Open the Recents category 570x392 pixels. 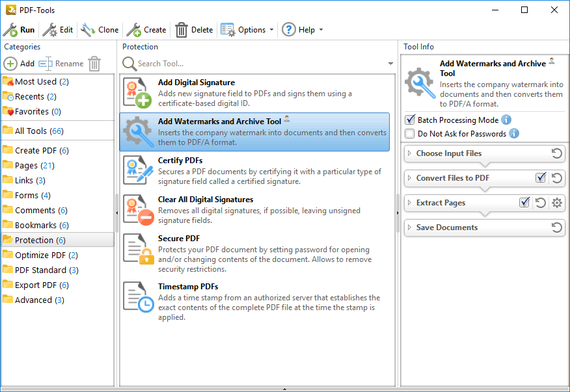(57, 97)
